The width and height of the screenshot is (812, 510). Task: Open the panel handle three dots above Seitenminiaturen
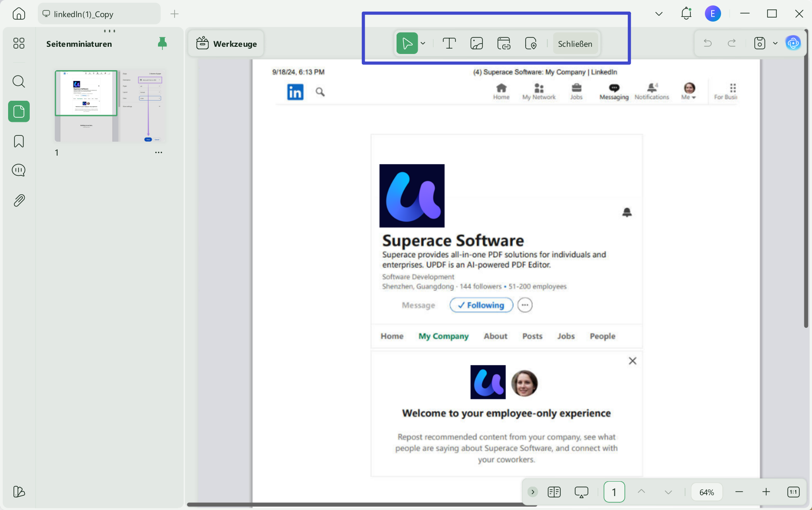click(x=110, y=31)
